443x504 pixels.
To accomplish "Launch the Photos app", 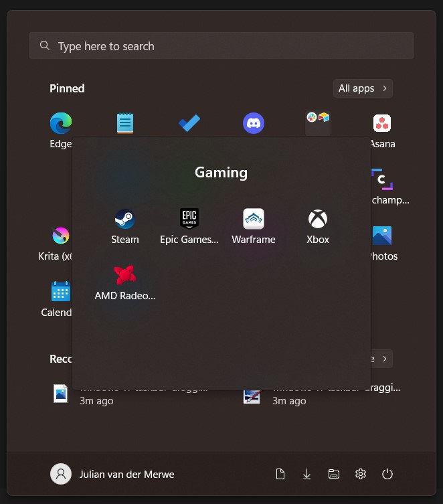I will coord(383,236).
